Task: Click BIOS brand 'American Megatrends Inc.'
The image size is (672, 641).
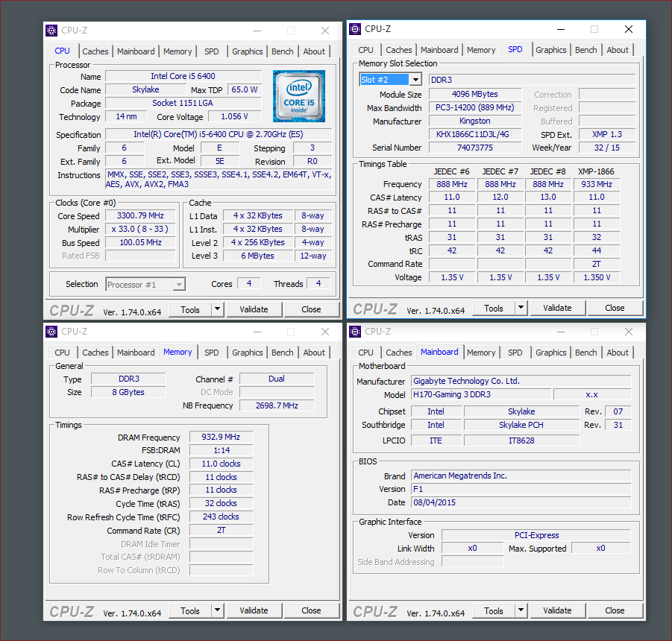Action: (x=521, y=476)
